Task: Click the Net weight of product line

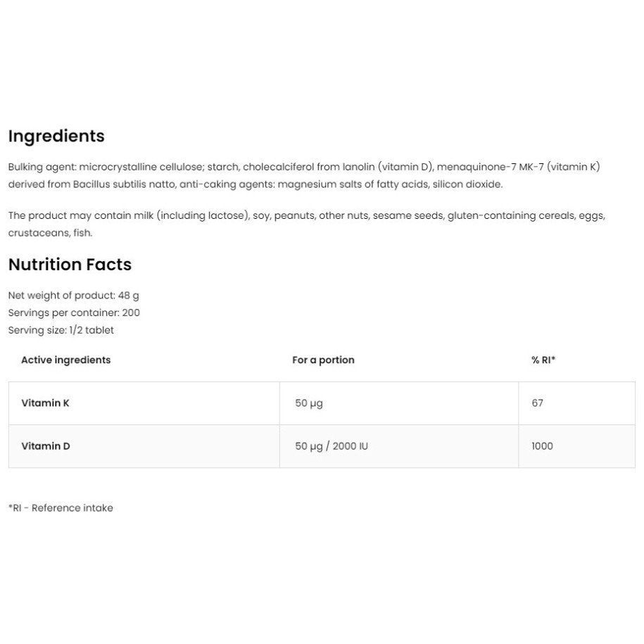Action: (x=73, y=296)
